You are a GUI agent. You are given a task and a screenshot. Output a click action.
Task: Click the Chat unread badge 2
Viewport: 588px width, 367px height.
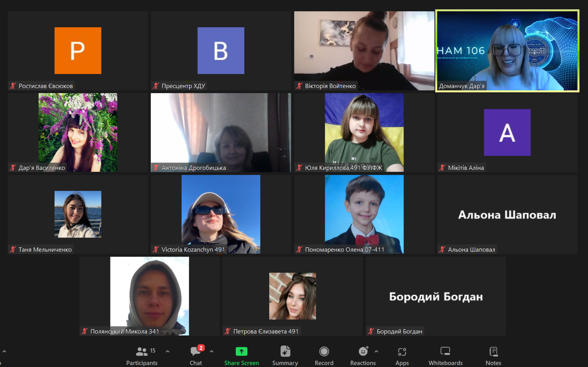pyautogui.click(x=201, y=348)
